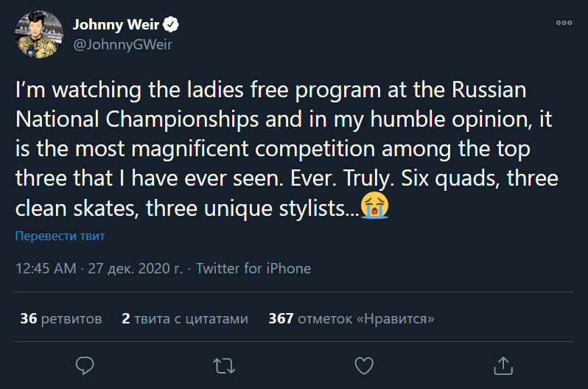The image size is (588, 389).
Task: Show the 2 твита с цитатами
Action: tap(185, 319)
